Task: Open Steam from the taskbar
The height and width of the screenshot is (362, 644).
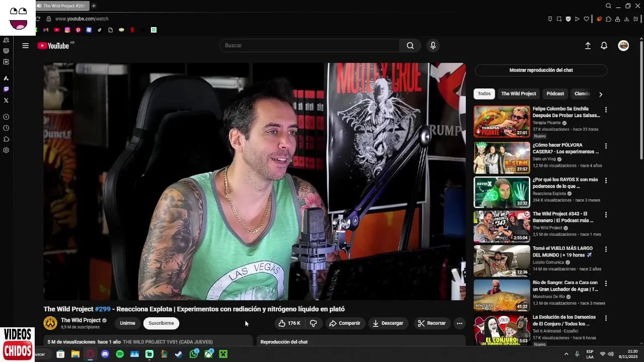Action: [x=179, y=354]
